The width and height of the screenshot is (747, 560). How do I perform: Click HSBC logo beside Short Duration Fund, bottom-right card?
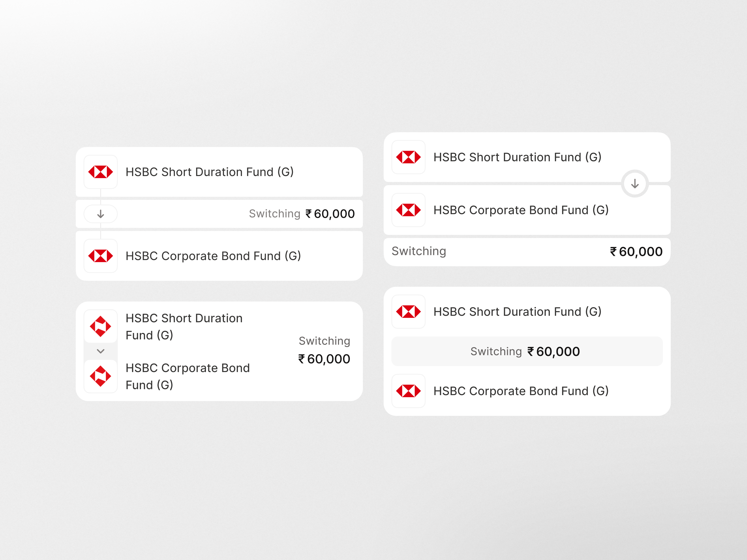click(x=408, y=312)
